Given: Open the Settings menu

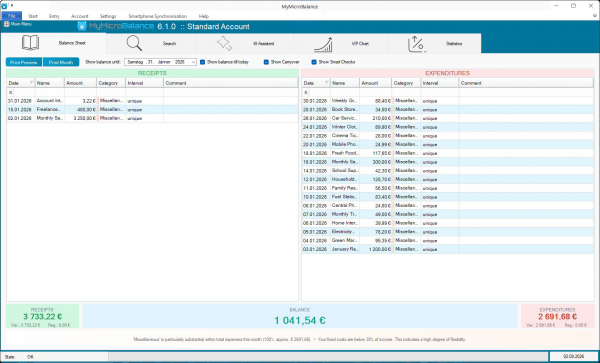Looking at the screenshot, I should pyautogui.click(x=108, y=16).
